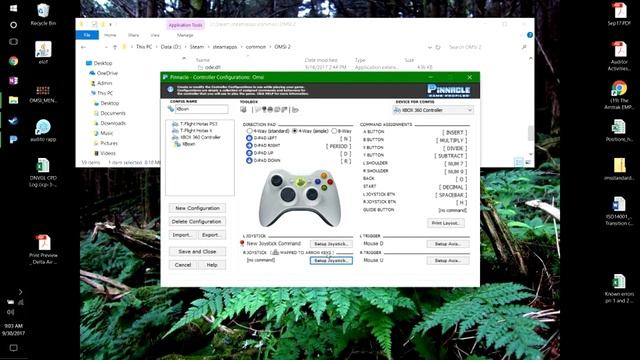
Task: Click the Config Name input field
Action: pyautogui.click(x=202, y=109)
